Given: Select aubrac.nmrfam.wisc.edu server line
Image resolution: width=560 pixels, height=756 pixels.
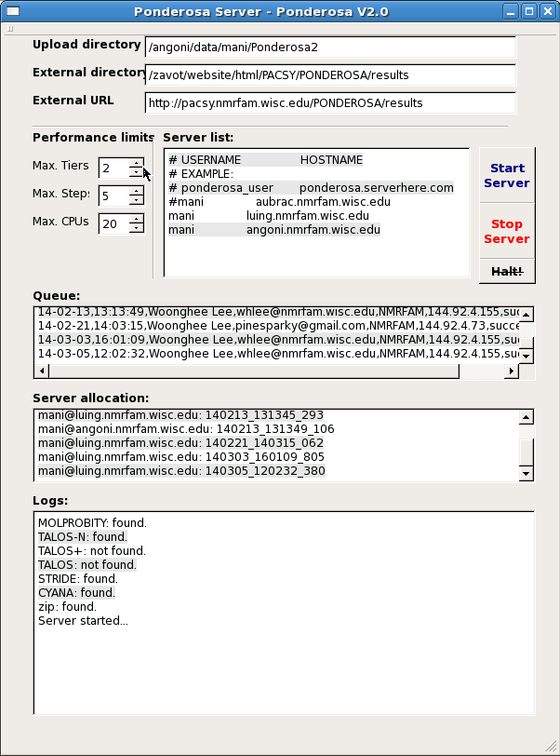Looking at the screenshot, I should tap(279, 202).
